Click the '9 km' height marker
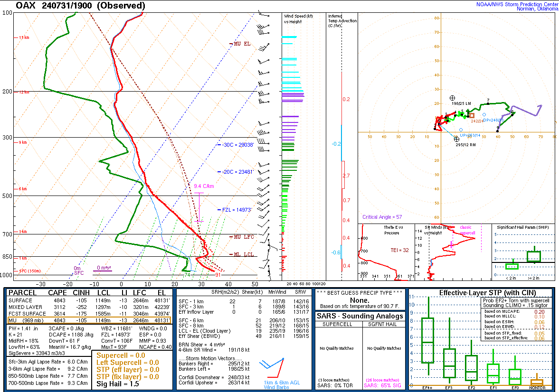The image size is (559, 392). click(x=21, y=142)
